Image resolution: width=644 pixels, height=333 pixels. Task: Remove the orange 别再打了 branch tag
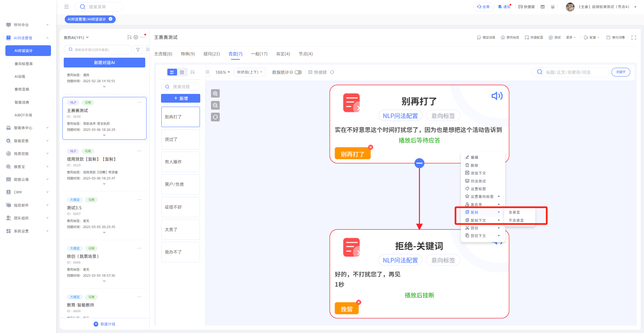click(371, 147)
